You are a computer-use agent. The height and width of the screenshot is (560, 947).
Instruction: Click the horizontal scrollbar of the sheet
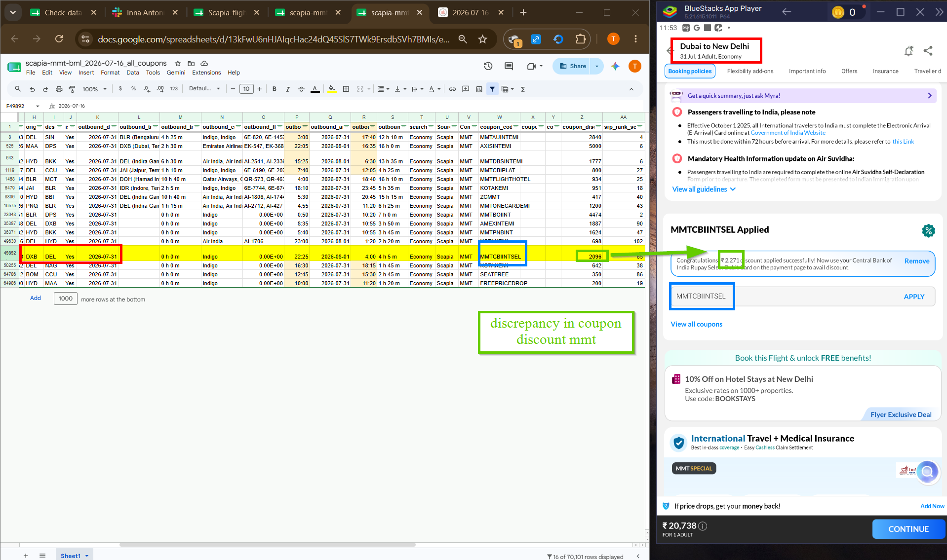coord(267,545)
